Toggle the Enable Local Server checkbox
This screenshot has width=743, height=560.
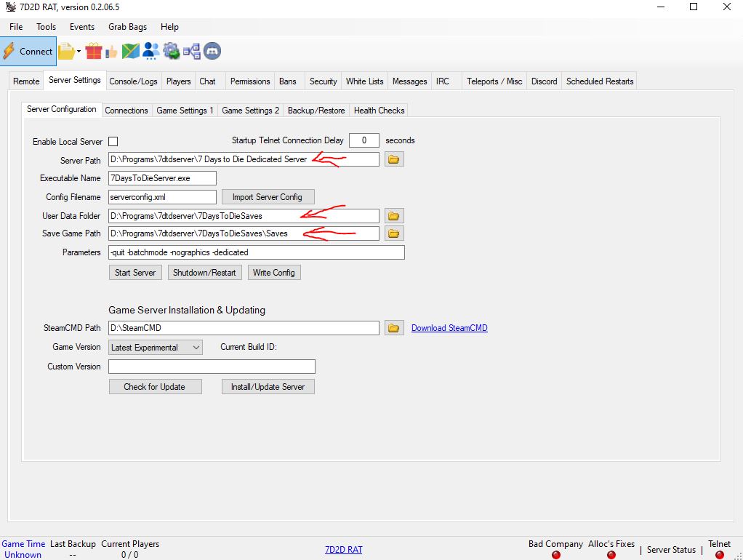pos(113,141)
